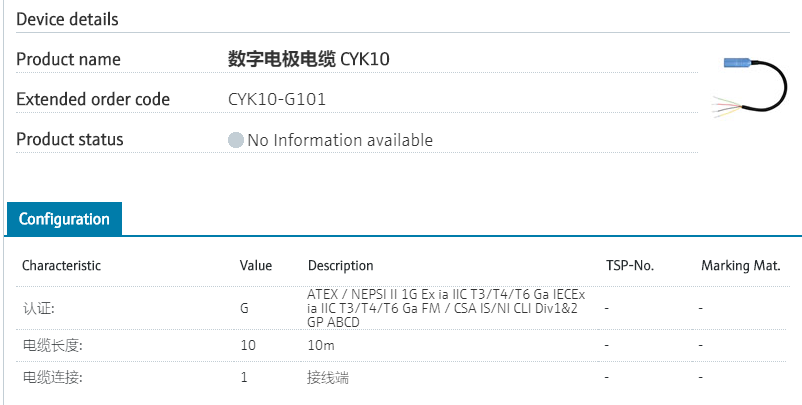802x405 pixels.
Task: Select the 认证 characteristic row label
Action: (x=40, y=308)
